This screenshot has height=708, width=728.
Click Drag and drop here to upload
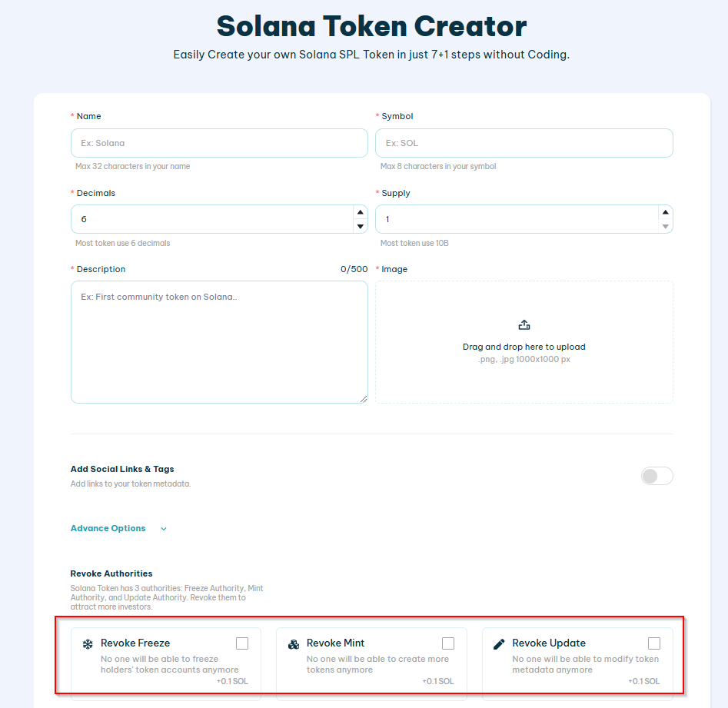(x=524, y=347)
